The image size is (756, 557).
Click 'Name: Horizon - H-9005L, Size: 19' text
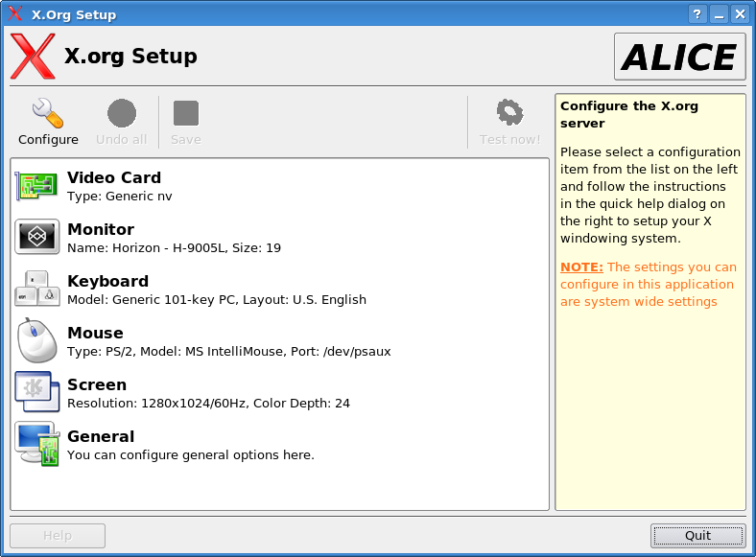174,248
